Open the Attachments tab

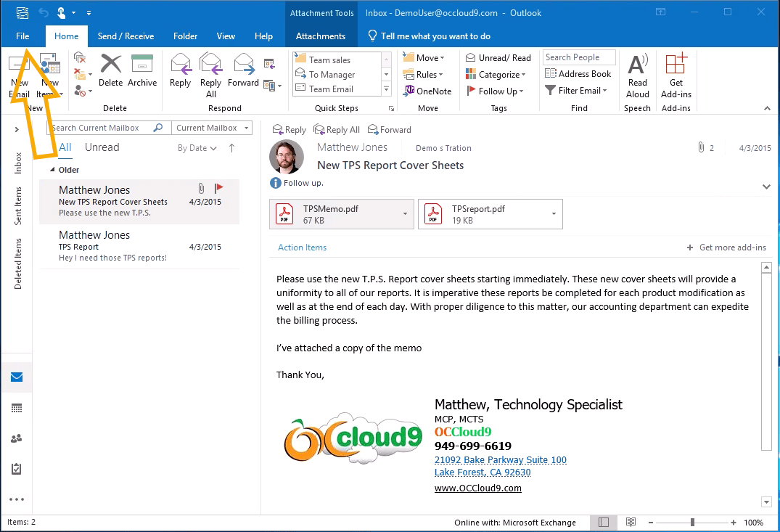click(x=321, y=36)
